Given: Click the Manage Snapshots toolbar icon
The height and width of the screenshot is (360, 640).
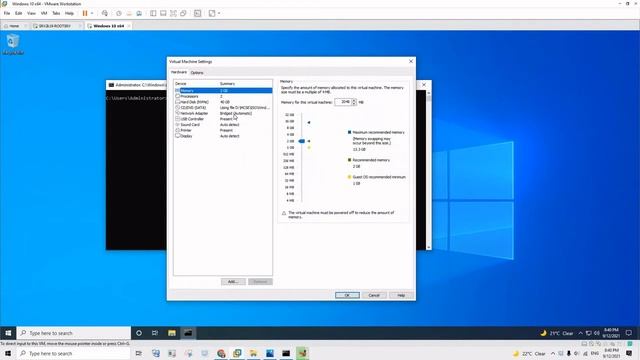Looking at the screenshot, I should click(x=139, y=13).
